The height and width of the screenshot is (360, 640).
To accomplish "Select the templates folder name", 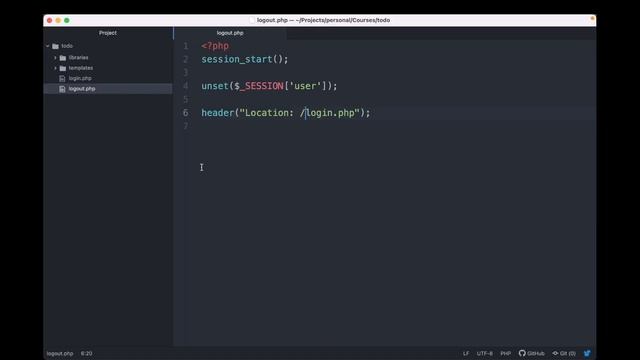I will point(81,68).
